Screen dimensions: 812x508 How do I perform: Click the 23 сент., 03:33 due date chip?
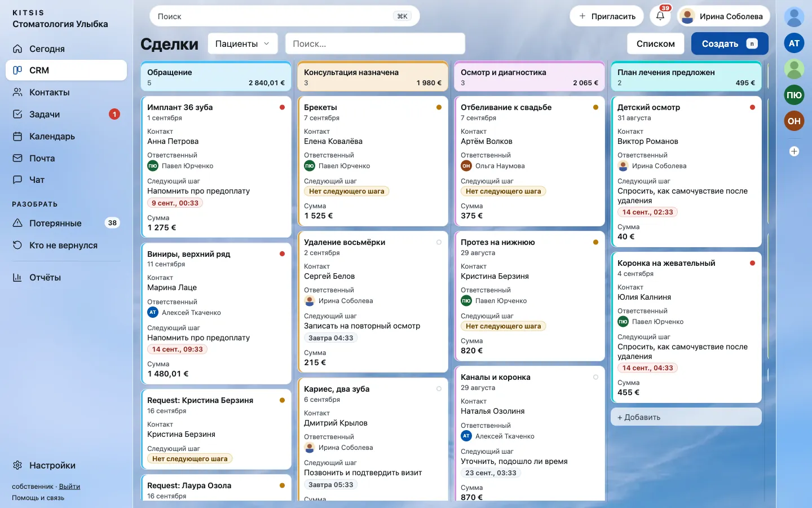tap(491, 473)
